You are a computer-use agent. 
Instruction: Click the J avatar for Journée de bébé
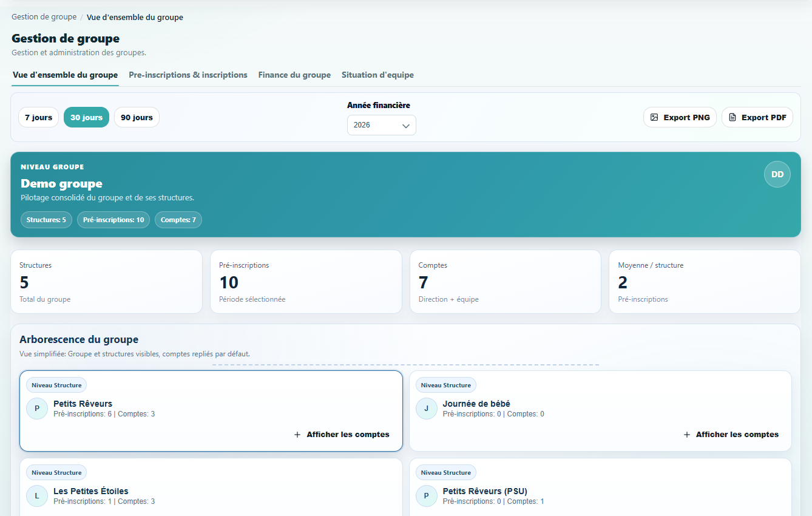pos(426,409)
